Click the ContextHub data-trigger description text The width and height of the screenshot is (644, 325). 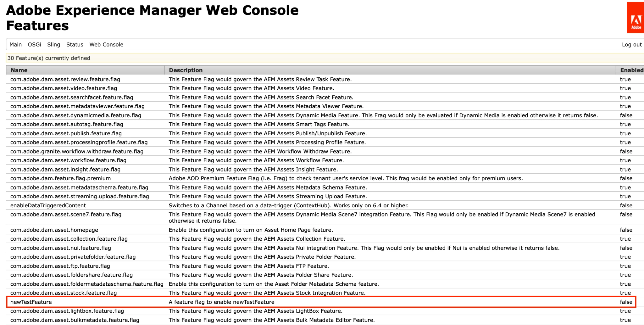tap(288, 205)
